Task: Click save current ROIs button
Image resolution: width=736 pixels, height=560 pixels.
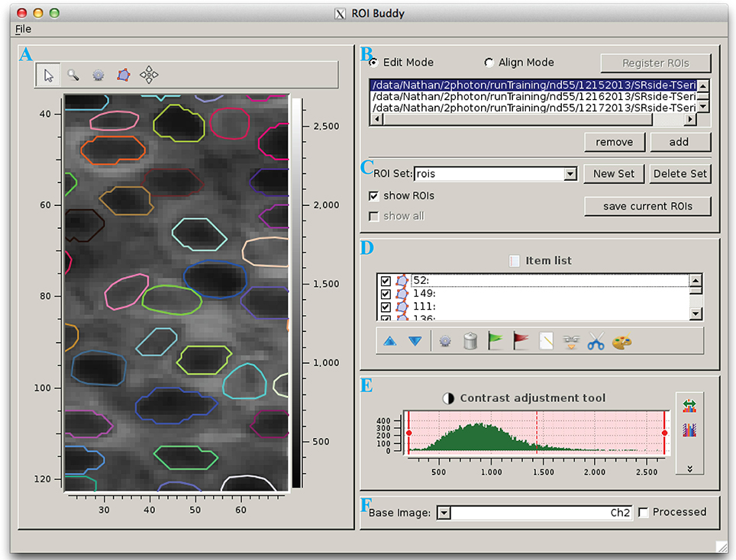Action: [647, 206]
